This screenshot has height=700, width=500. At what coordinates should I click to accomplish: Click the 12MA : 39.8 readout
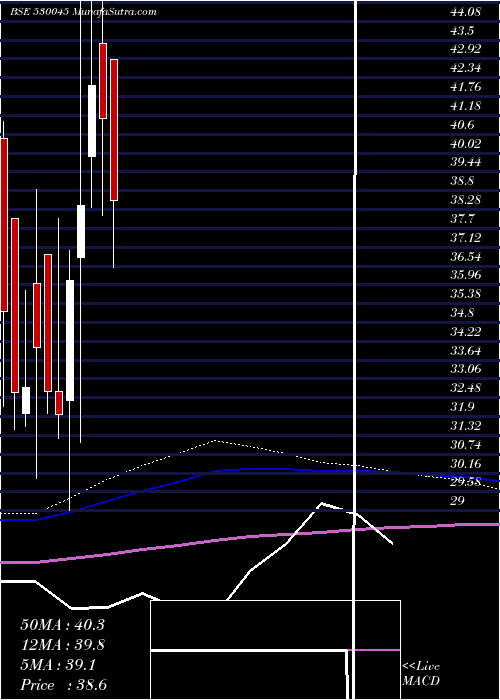tap(63, 645)
